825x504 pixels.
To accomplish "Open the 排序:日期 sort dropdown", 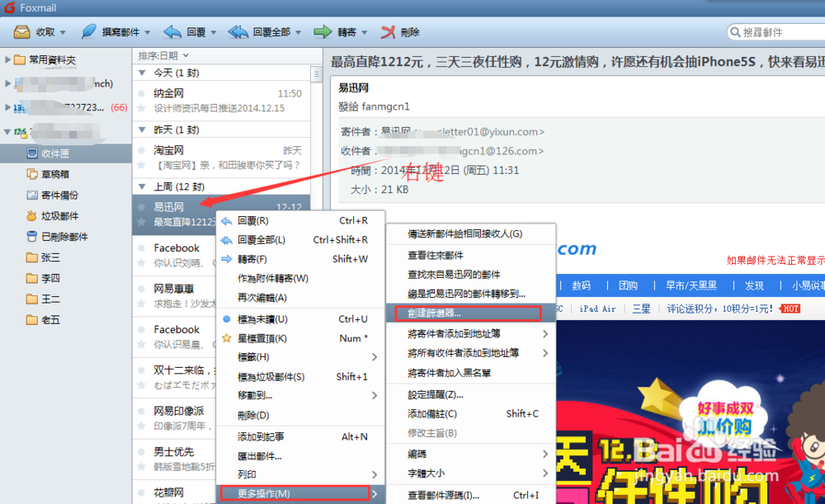I will 163,56.
